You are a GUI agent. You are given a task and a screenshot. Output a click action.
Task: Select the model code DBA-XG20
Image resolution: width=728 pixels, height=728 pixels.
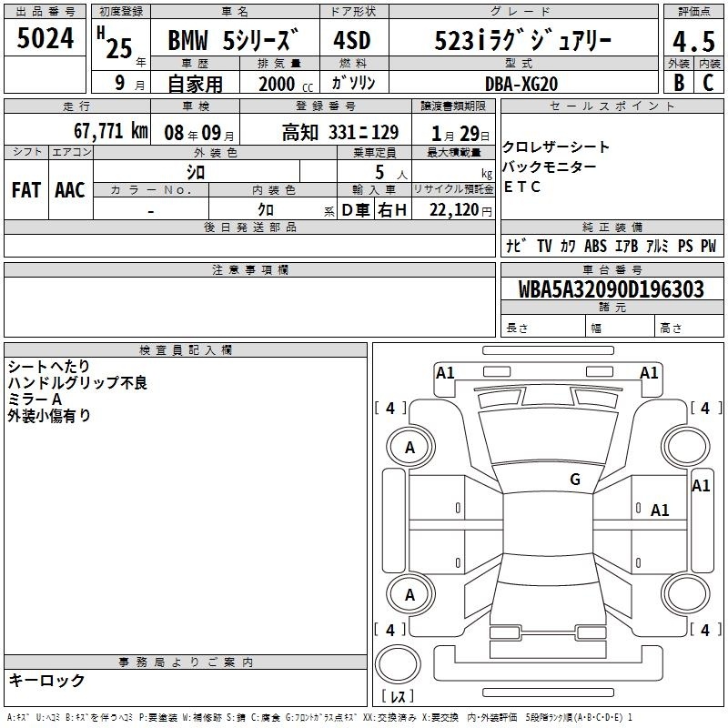(x=522, y=83)
